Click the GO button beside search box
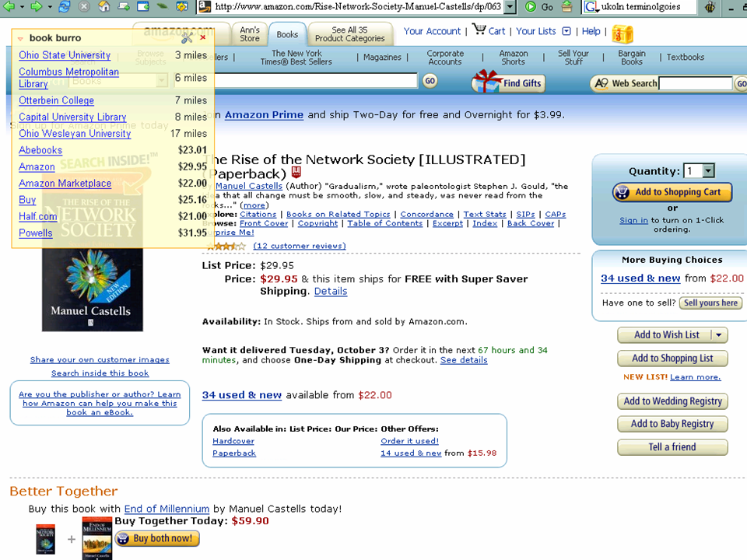The image size is (747, 560). 430,81
